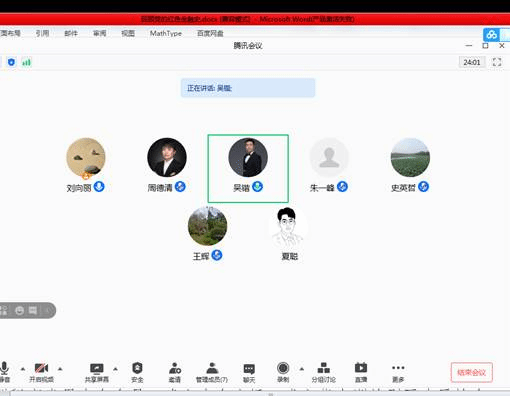The width and height of the screenshot is (510, 396).
Task: Mute the microphone in the meeting toolbar
Action: coord(4,369)
